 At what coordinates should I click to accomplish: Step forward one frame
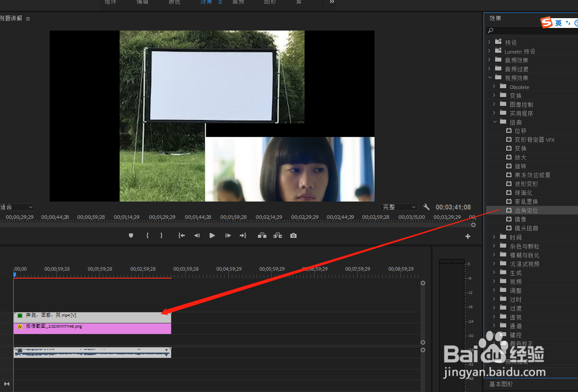point(228,236)
